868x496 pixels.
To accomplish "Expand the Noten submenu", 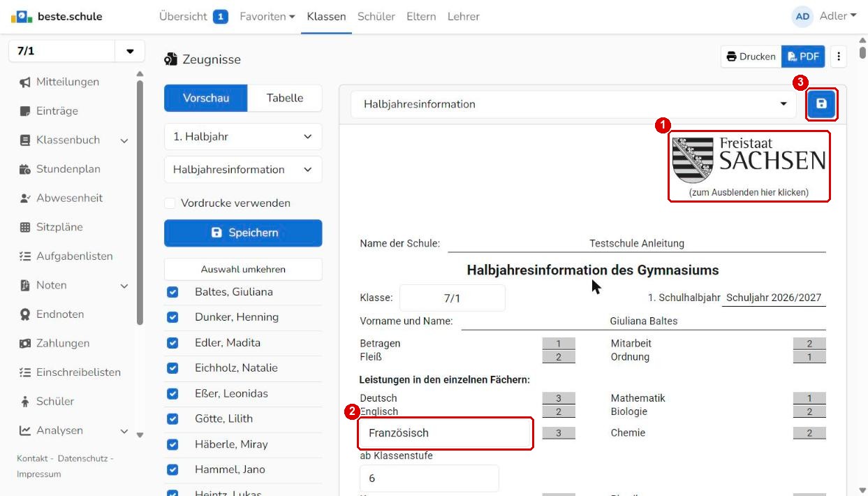I will [124, 286].
